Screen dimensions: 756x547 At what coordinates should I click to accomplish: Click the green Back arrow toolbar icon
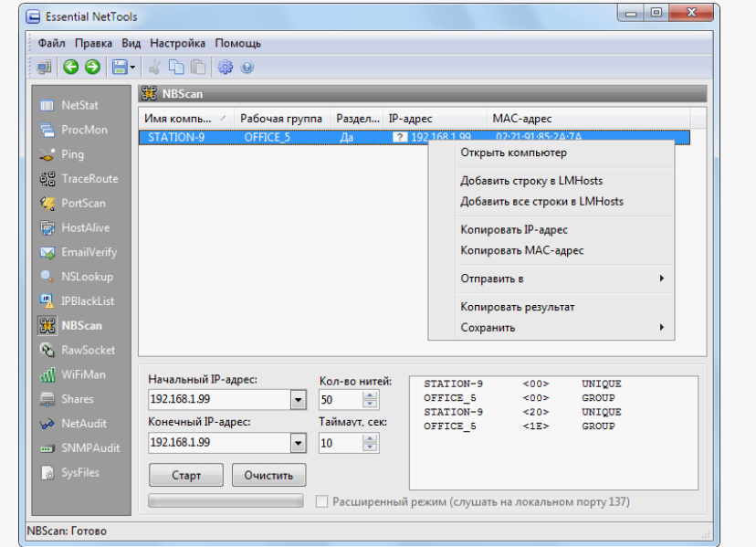click(71, 67)
